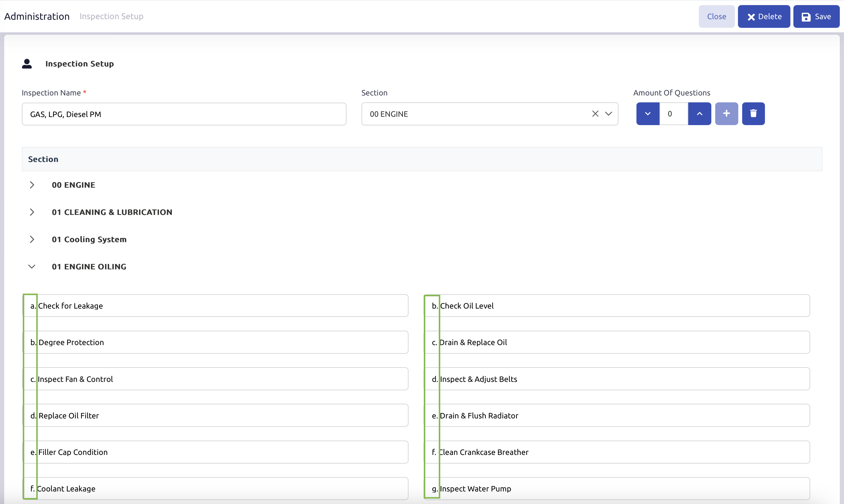Screen dimensions: 844x504
Task: Open the Inspection Setup breadcrumb link
Action: pos(111,17)
